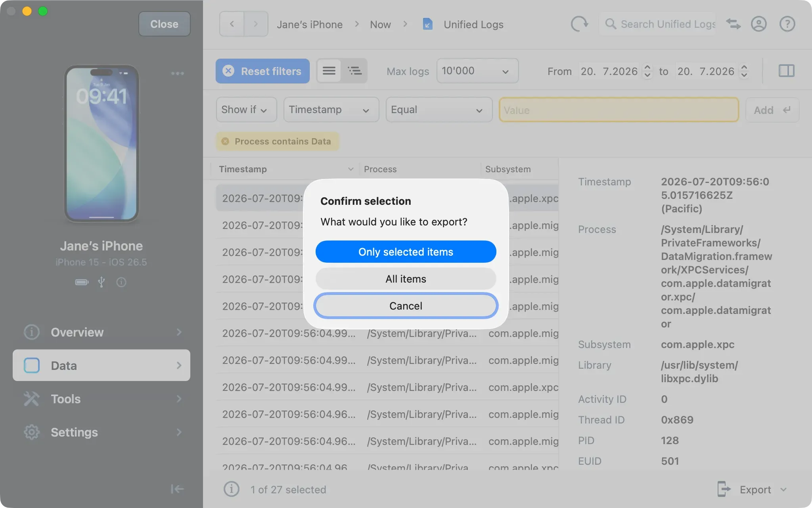
Task: Click Jane's iPhone breadcrumb
Action: [310, 25]
